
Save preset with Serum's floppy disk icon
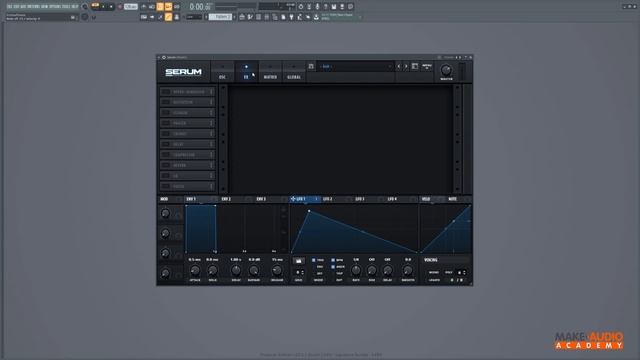[311, 66]
